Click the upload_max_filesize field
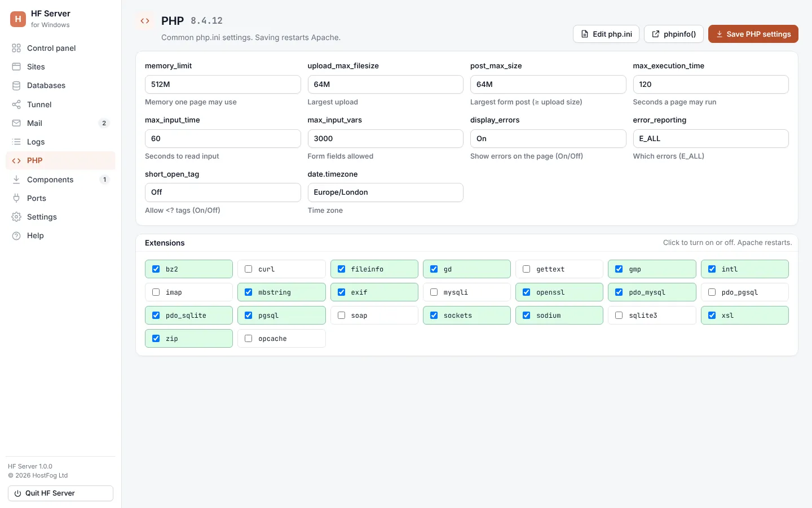This screenshot has height=508, width=812. pos(385,84)
